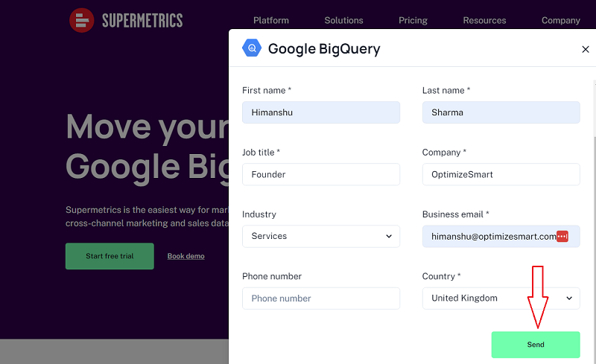
Task: Click the Start free trial button
Action: coord(110,256)
